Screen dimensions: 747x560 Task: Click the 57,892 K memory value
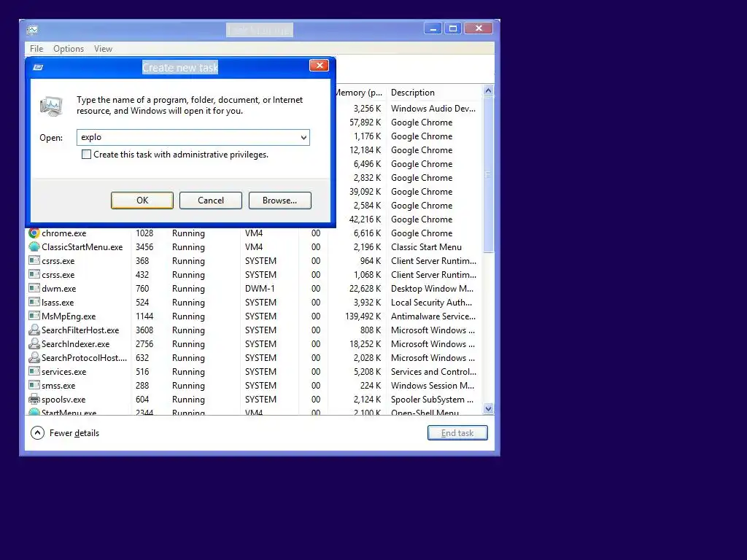pyautogui.click(x=365, y=122)
